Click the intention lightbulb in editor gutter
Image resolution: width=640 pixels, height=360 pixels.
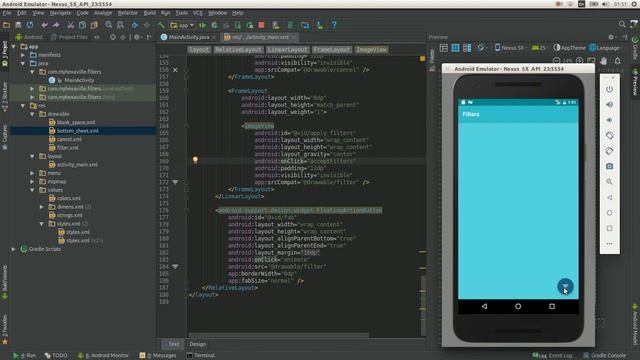[195, 160]
